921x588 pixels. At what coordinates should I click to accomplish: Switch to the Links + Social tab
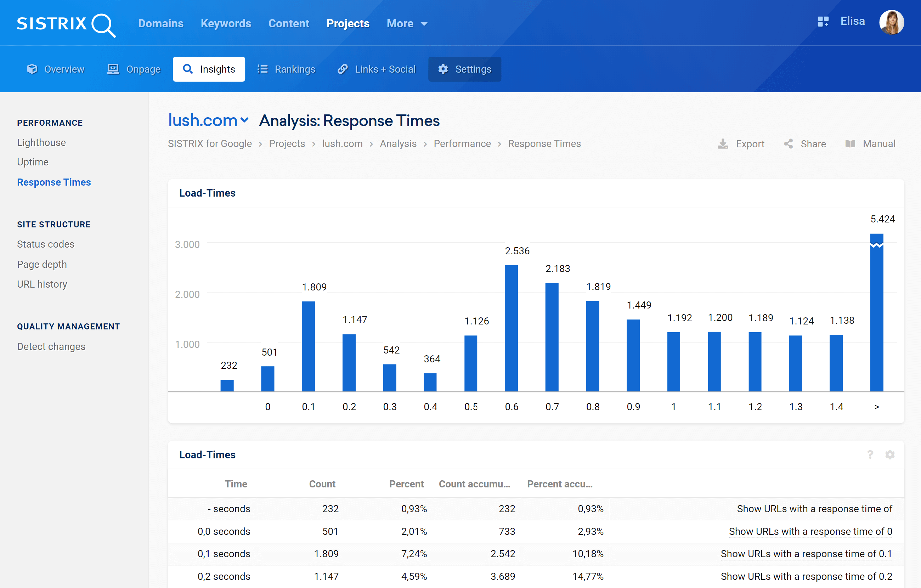376,69
